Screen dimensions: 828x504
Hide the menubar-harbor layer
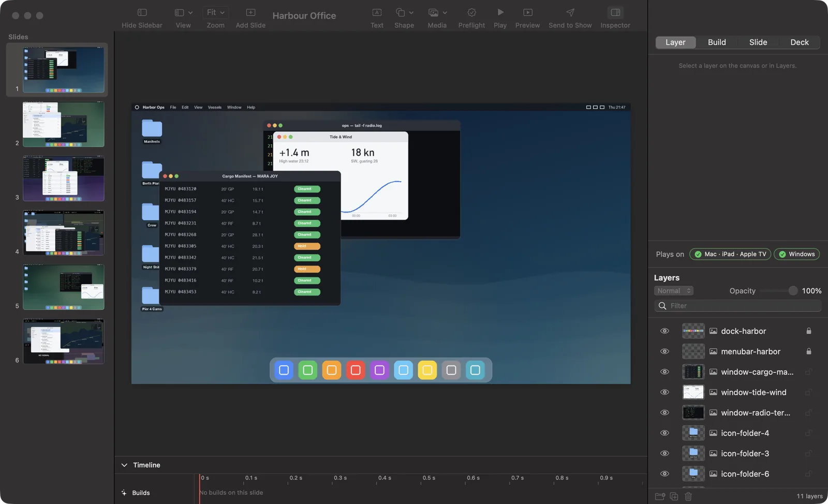664,351
